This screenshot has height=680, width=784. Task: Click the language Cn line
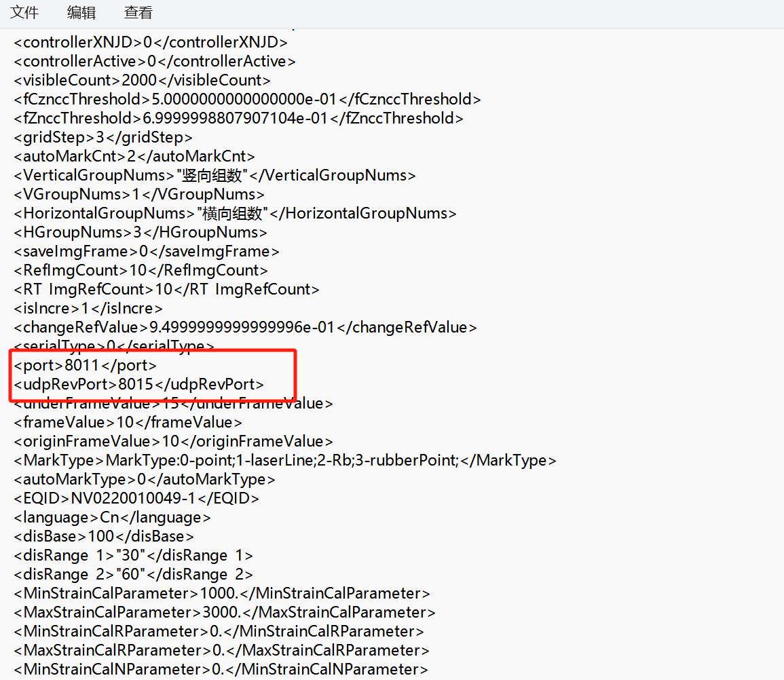pyautogui.click(x=111, y=517)
